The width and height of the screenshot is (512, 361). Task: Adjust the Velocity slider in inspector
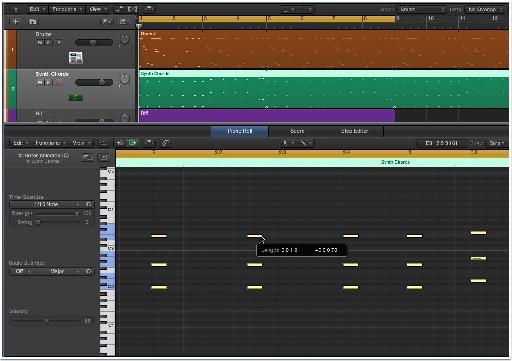46,321
